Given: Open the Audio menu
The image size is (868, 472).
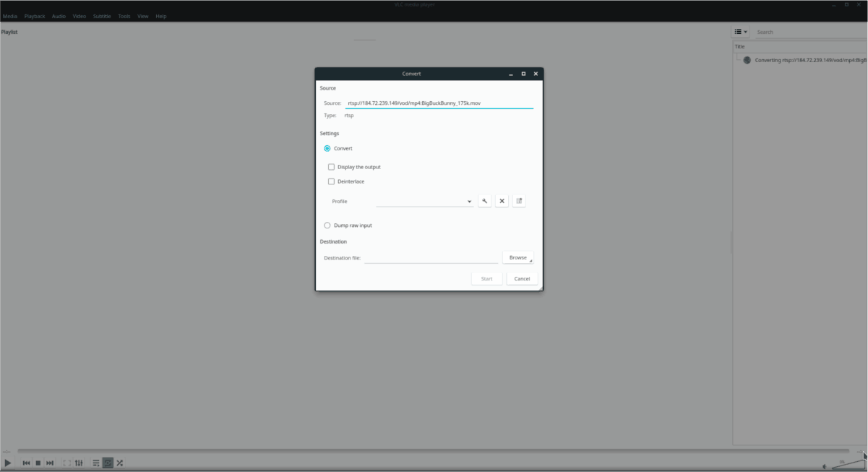Looking at the screenshot, I should (x=59, y=16).
